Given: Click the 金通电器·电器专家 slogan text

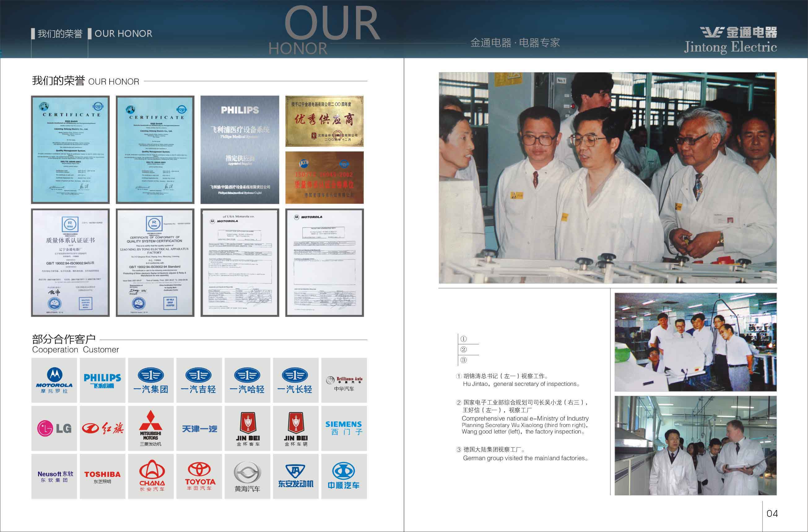Looking at the screenshot, I should (515, 43).
